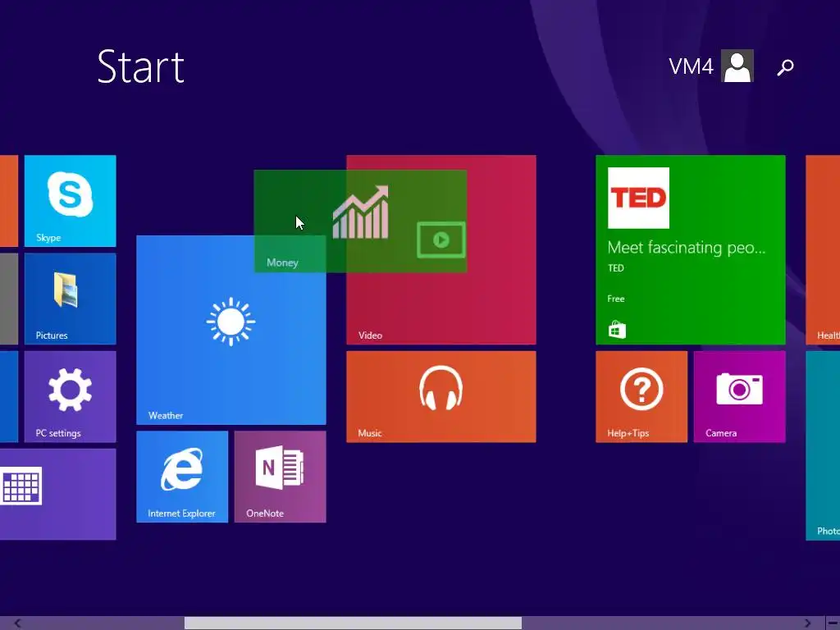Click the zoom-out minus button at bottom right
This screenshot has height=630, width=840.
[833, 623]
